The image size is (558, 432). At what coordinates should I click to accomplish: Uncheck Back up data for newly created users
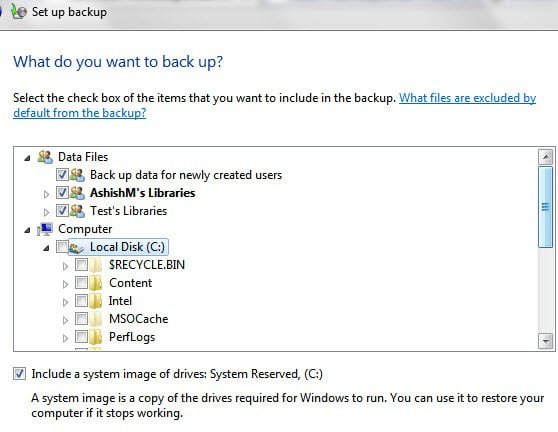(x=62, y=175)
